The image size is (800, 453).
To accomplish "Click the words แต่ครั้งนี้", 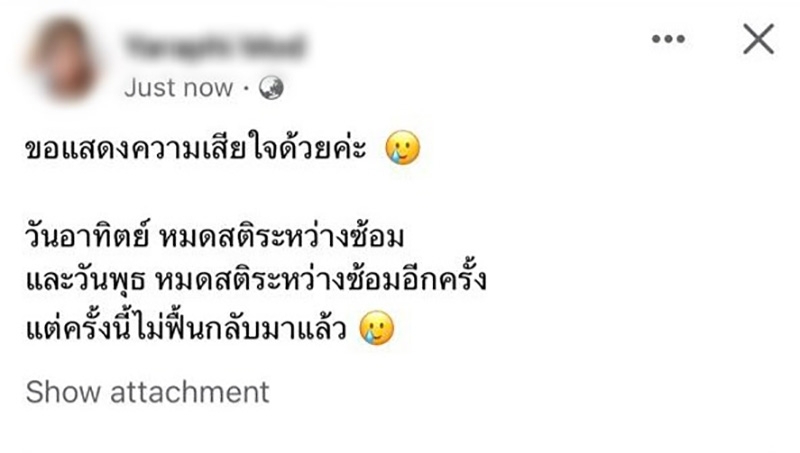I will click(80, 328).
